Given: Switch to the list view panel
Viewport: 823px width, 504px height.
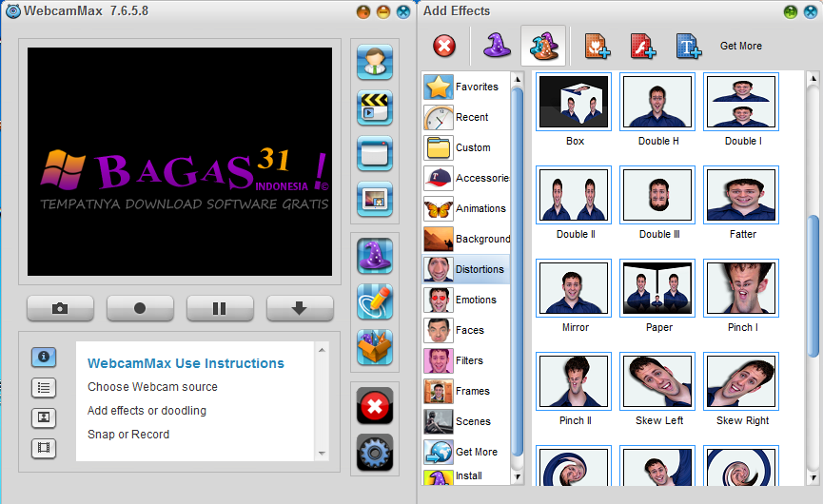Looking at the screenshot, I should coord(44,388).
